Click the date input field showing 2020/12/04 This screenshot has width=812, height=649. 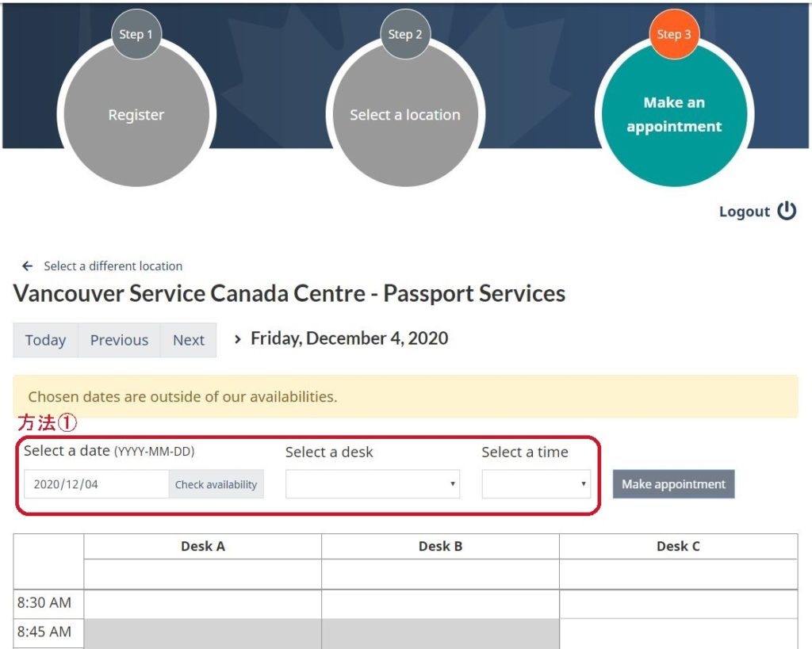click(x=96, y=484)
